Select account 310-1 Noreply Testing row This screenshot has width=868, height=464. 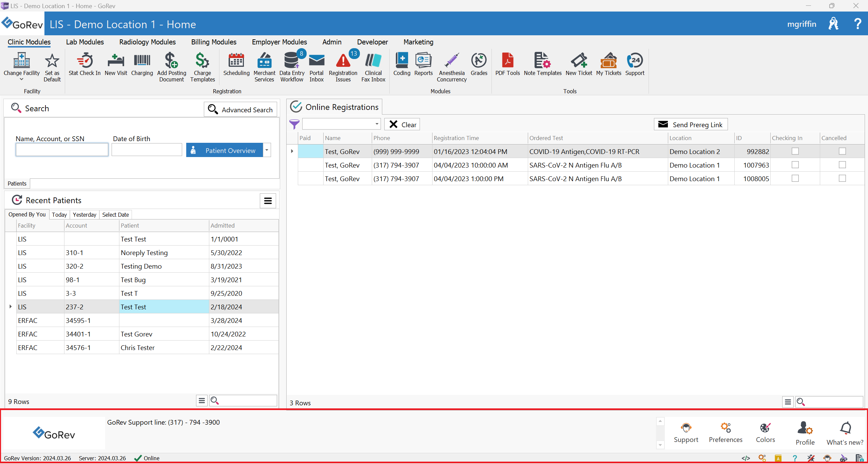(148, 253)
